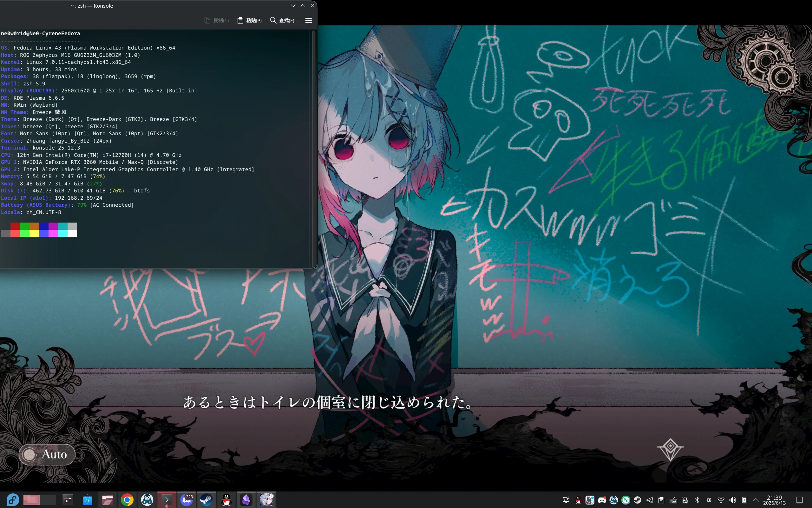The image size is (812, 508).
Task: Open Discord with 223 badge in taskbar
Action: (187, 500)
